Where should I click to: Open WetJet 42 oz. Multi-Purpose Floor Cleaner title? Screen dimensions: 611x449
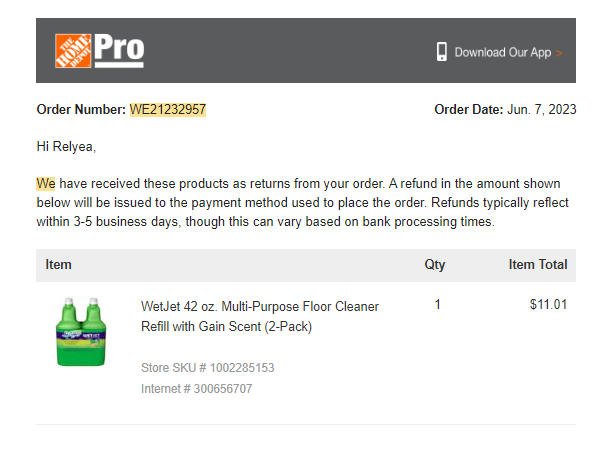pyautogui.click(x=260, y=316)
